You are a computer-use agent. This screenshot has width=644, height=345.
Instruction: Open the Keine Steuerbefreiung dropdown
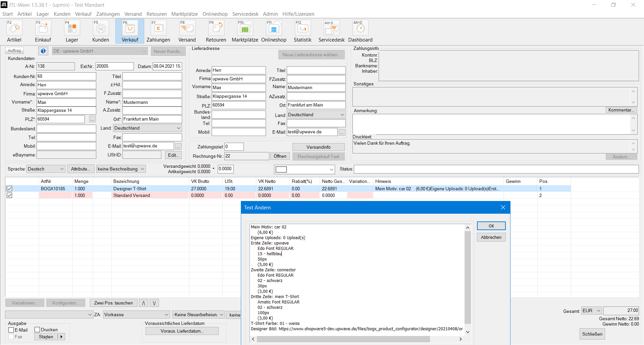(198, 315)
